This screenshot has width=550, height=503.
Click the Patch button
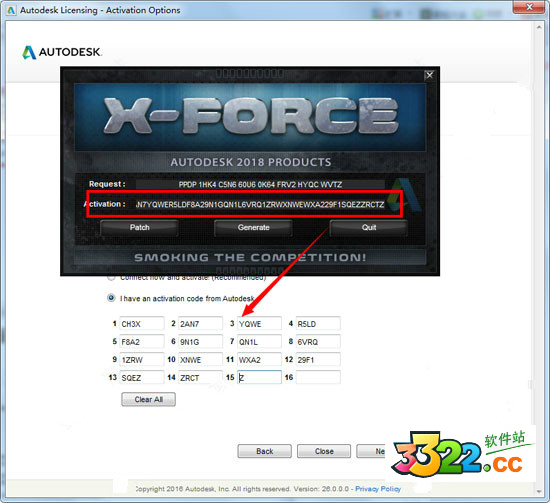click(x=139, y=227)
